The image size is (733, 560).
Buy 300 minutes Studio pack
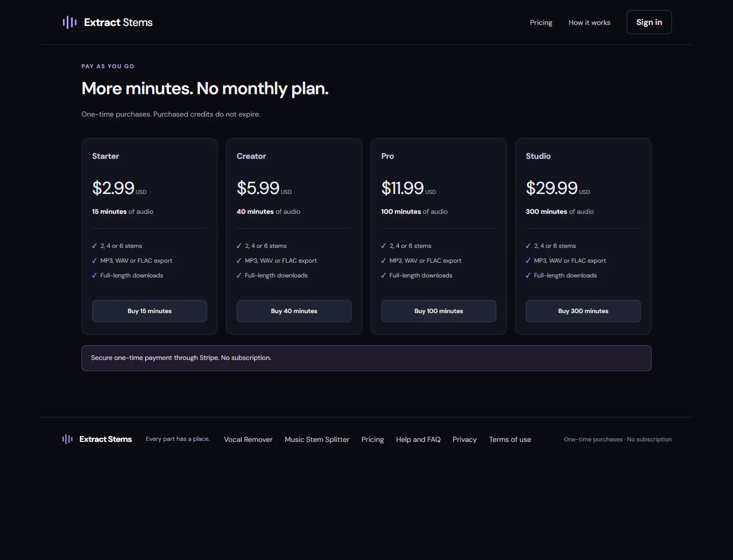(583, 311)
